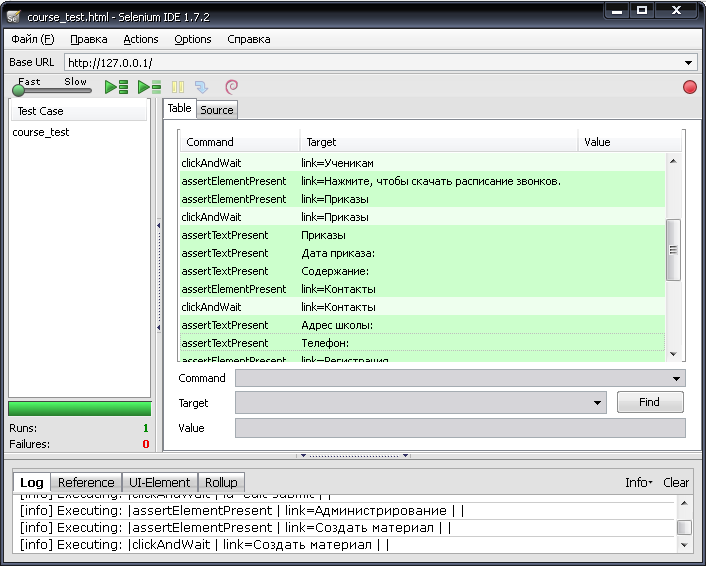Open the Rollup tab
Image resolution: width=706 pixels, height=566 pixels.
[x=221, y=483]
